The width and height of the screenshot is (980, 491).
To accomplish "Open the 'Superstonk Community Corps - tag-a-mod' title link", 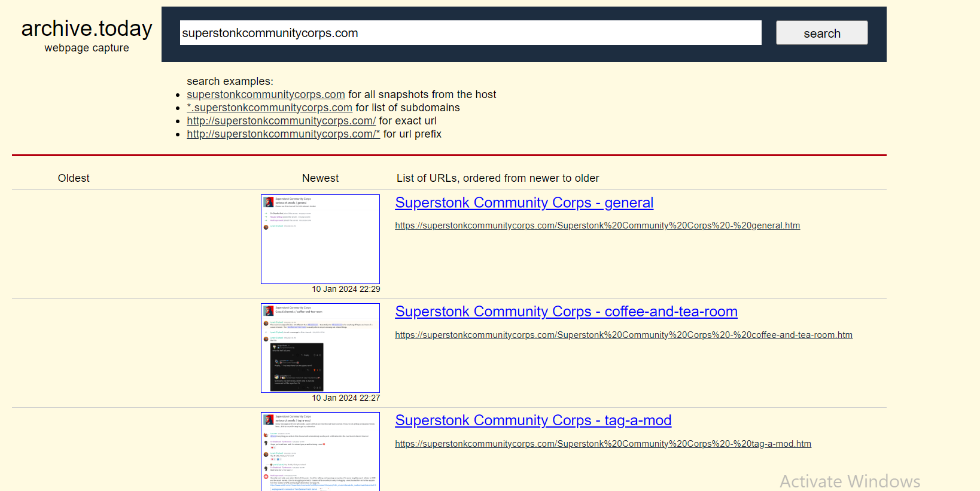I will tap(533, 420).
